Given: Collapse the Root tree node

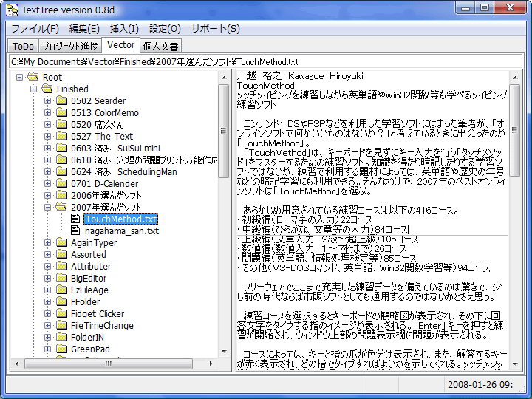Looking at the screenshot, I should coord(20,77).
